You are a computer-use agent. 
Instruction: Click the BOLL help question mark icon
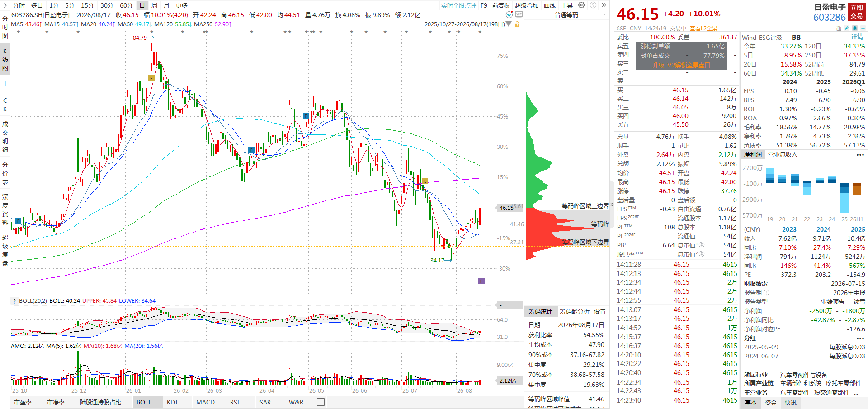tap(14, 301)
